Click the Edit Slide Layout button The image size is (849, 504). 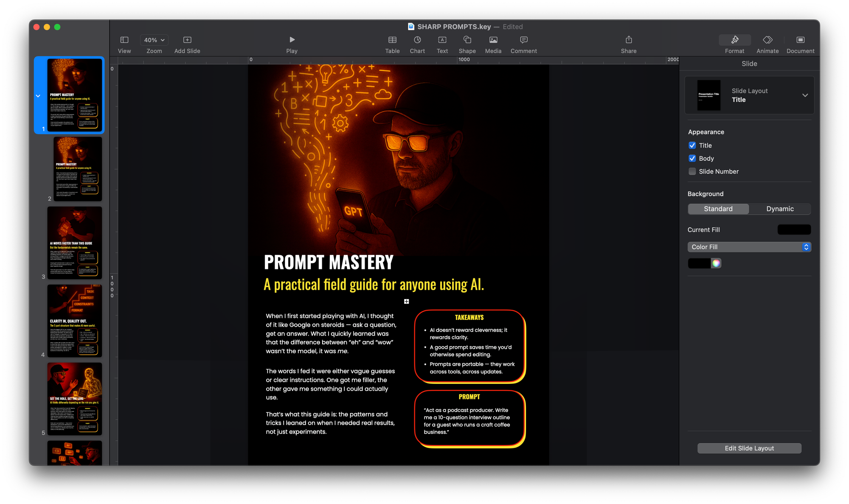pos(749,448)
